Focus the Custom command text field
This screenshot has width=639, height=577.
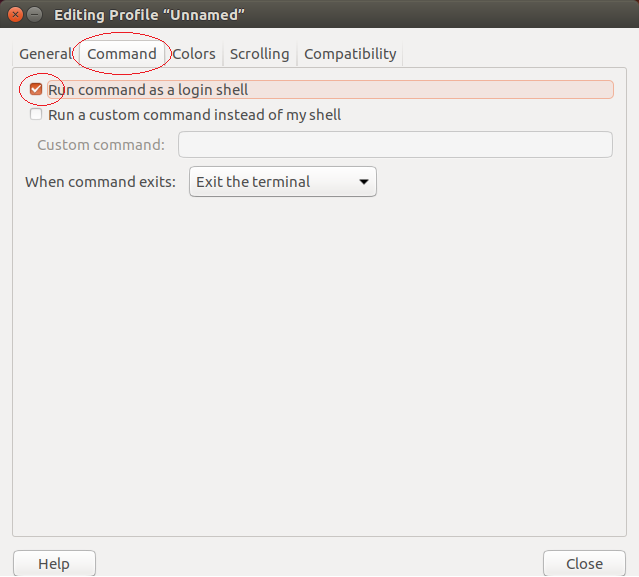(395, 144)
